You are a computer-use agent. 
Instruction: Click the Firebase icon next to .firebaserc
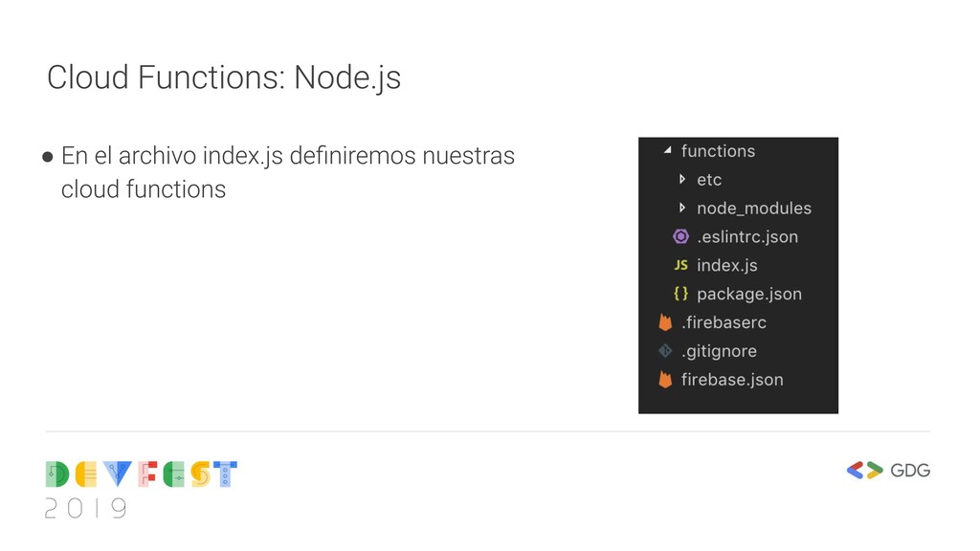665,322
